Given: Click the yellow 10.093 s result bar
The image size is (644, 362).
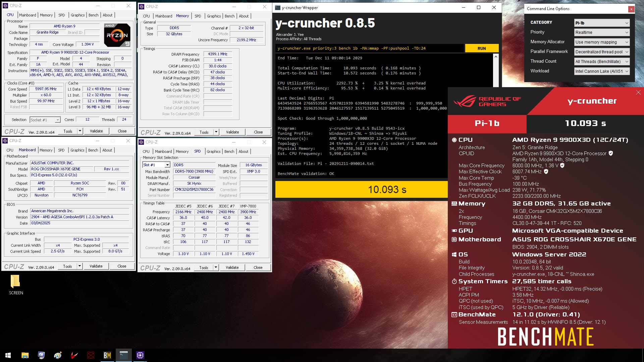Looking at the screenshot, I should 361,189.
